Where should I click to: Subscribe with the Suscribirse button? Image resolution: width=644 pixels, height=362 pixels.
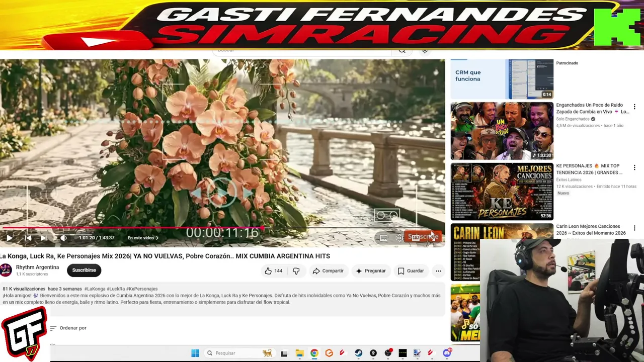(84, 270)
